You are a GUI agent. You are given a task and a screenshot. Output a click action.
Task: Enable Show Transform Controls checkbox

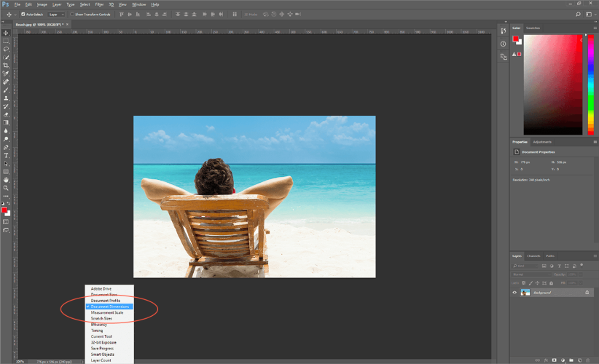coord(72,14)
